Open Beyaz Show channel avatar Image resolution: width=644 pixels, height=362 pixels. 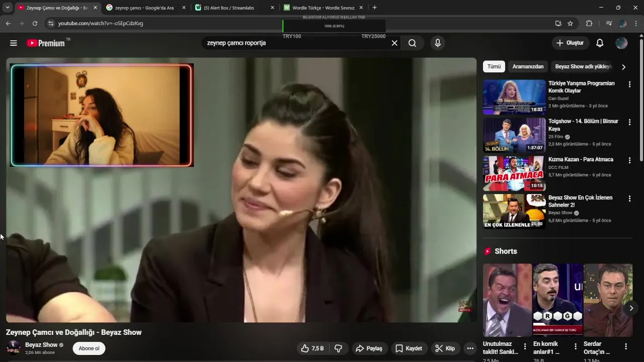coord(14,347)
